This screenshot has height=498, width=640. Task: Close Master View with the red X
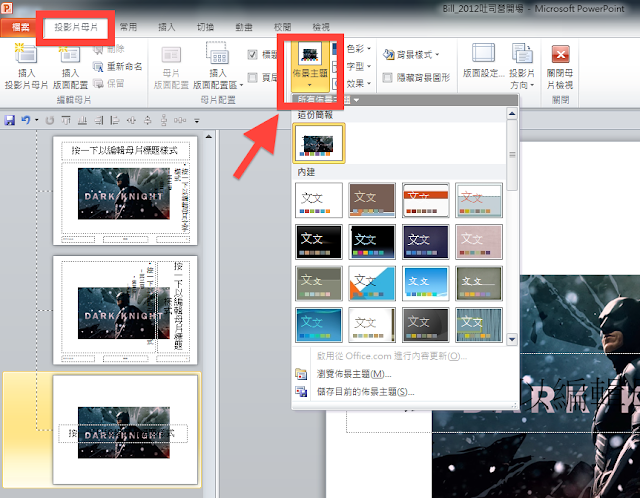560,54
